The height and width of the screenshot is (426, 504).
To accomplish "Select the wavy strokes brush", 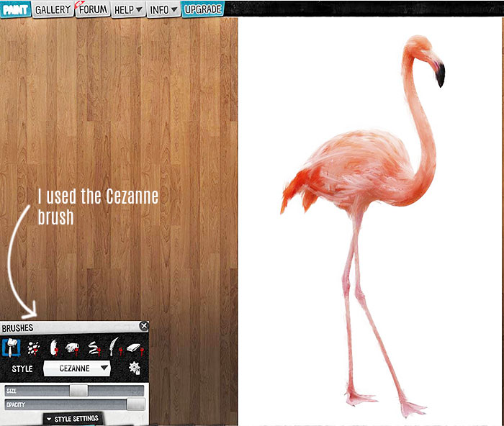I will [94, 348].
